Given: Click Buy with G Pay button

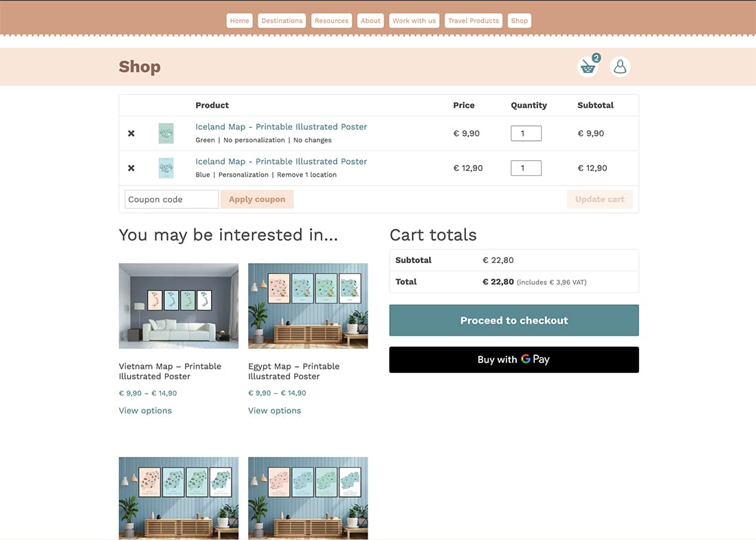Looking at the screenshot, I should [x=514, y=360].
